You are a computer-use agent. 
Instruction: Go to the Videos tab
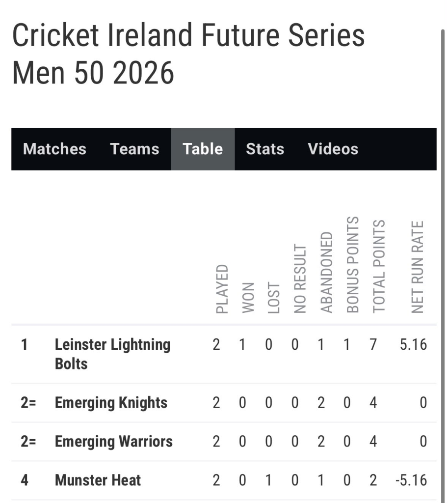(333, 149)
